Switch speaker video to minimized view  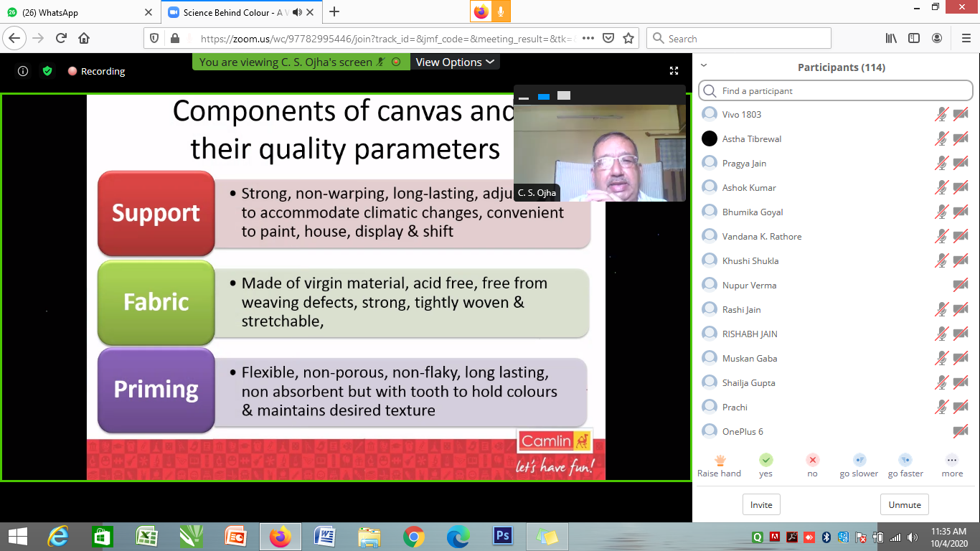pyautogui.click(x=524, y=97)
